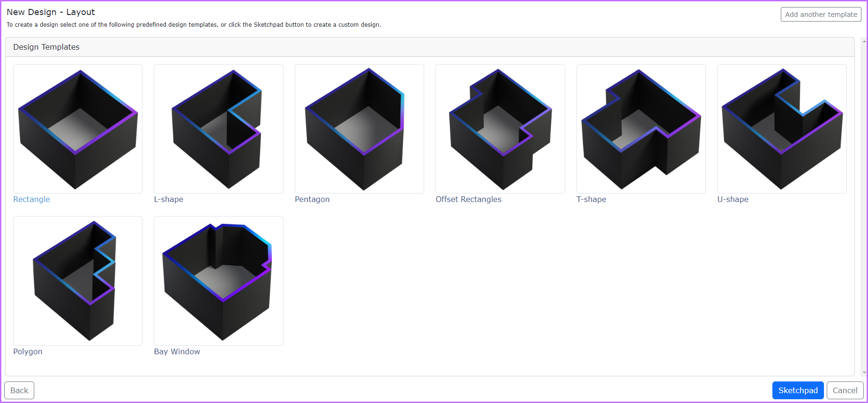Click the Bay Window label
The width and height of the screenshot is (868, 403).
click(177, 351)
